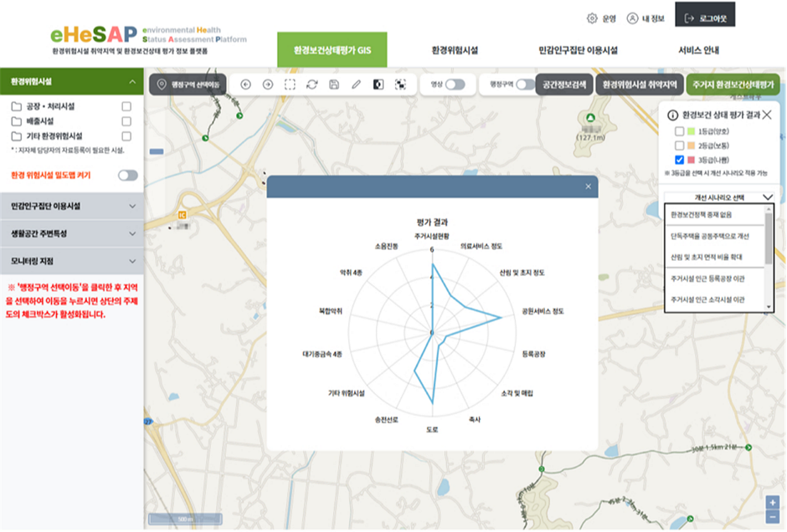Expand the 모니터링 지점 section
The image size is (787, 532).
click(72, 261)
